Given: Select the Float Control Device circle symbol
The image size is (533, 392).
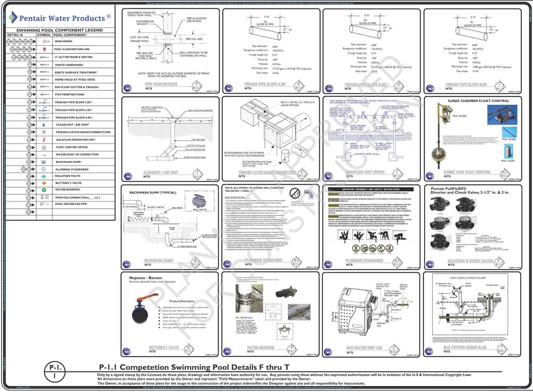Looking at the screenshot, I should coord(44,147).
